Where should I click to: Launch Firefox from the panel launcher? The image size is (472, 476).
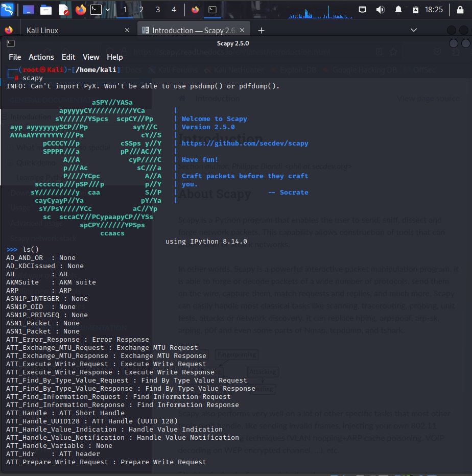(x=80, y=10)
